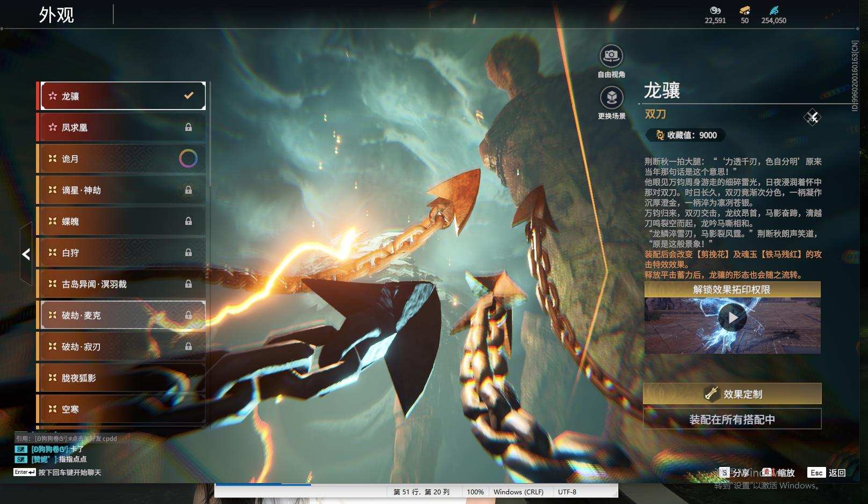868x504 pixels.
Task: Open the preview video thumbnail
Action: (733, 325)
